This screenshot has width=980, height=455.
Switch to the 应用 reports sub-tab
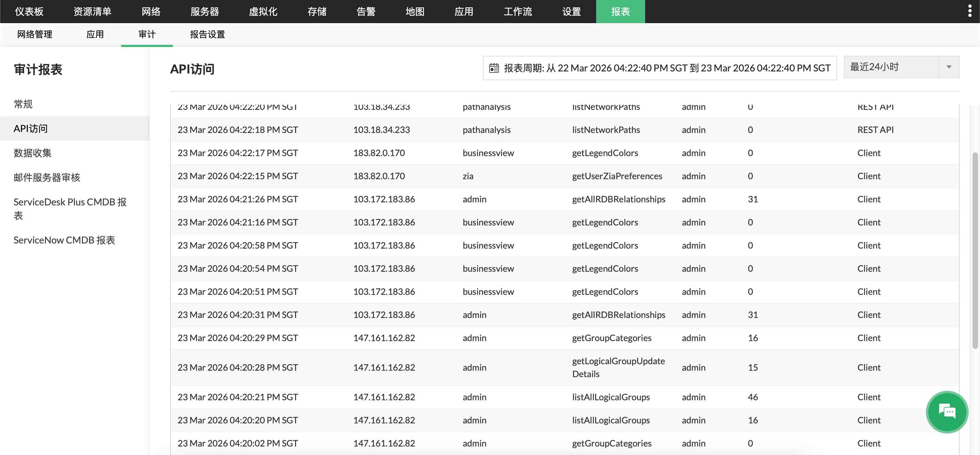(x=95, y=34)
